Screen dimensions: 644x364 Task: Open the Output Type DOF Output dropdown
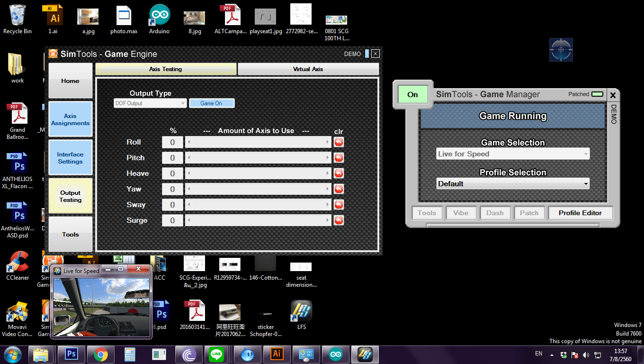(151, 103)
